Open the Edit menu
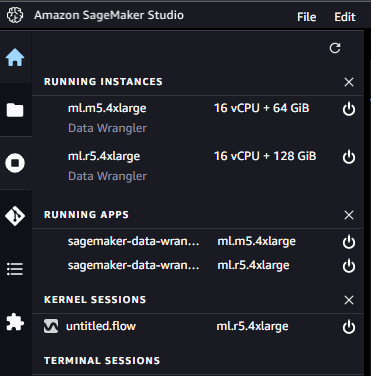 click(x=345, y=17)
